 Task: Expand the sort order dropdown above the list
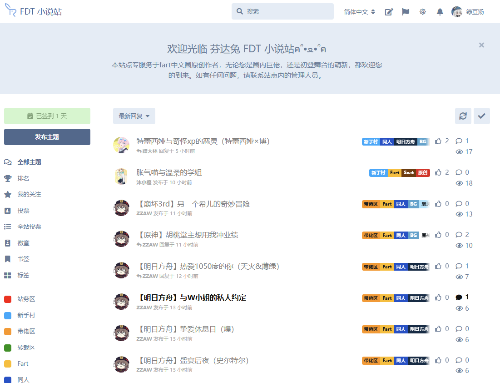coord(134,116)
